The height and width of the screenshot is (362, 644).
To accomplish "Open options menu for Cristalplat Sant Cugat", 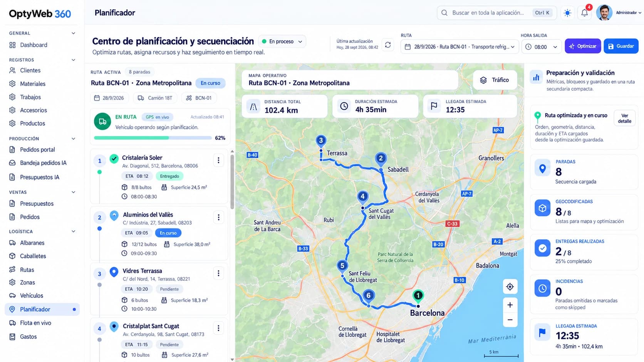I will tap(218, 328).
